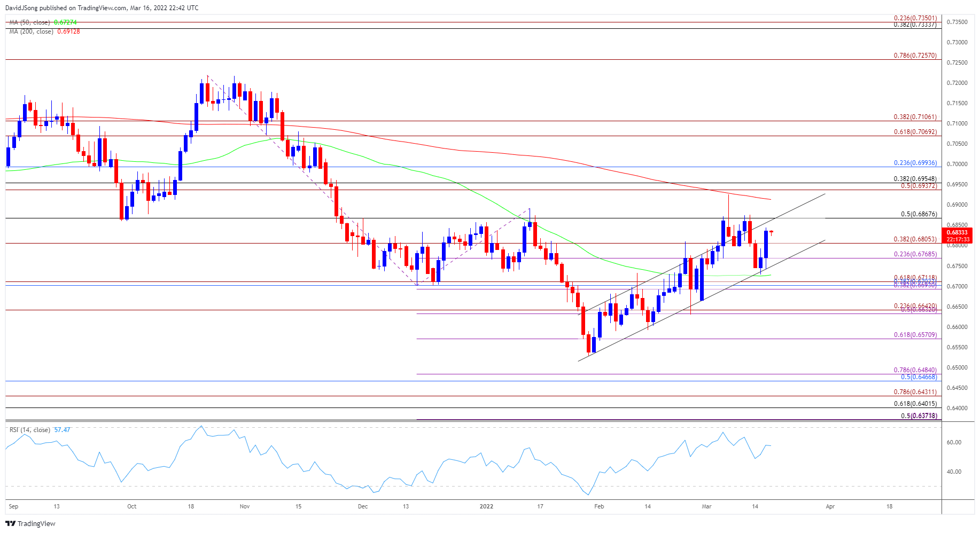
Task: Click the Apr label on the time axis
Action: [830, 506]
